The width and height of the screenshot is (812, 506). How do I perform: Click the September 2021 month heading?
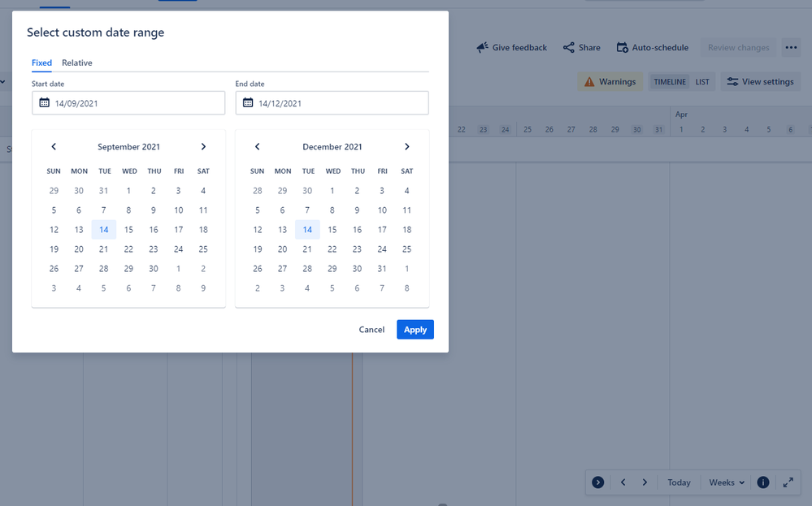pos(128,147)
